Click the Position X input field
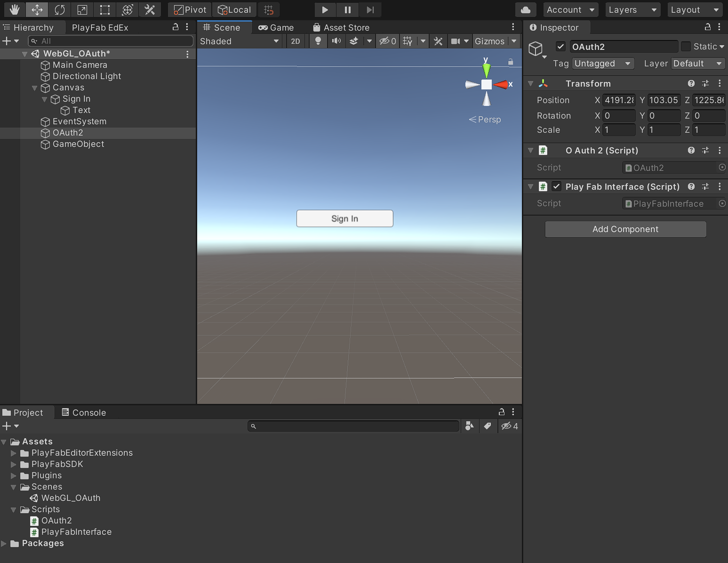Viewport: 728px width, 563px height. [619, 100]
